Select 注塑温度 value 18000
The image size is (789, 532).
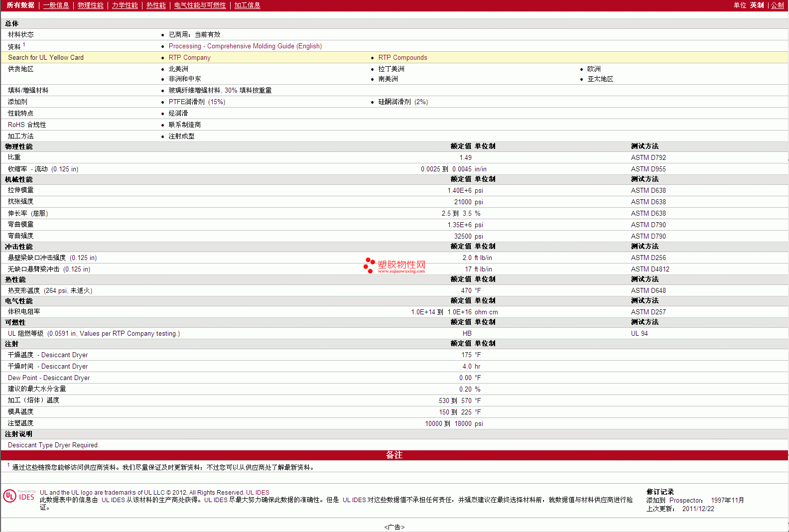(463, 423)
